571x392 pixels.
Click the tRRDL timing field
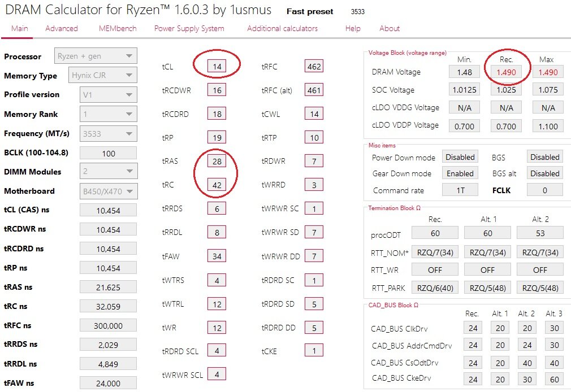click(217, 232)
